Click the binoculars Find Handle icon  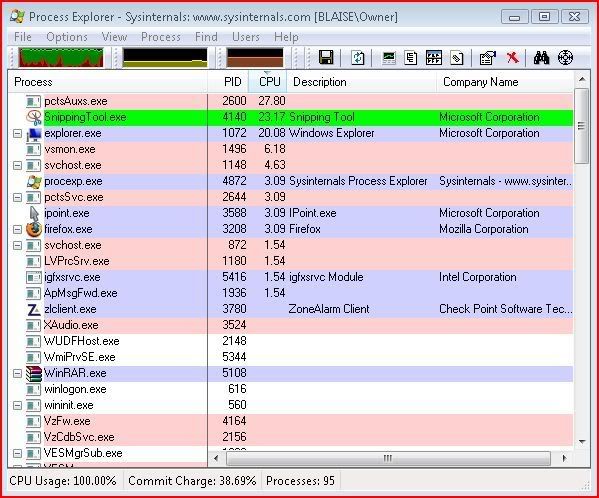point(541,58)
